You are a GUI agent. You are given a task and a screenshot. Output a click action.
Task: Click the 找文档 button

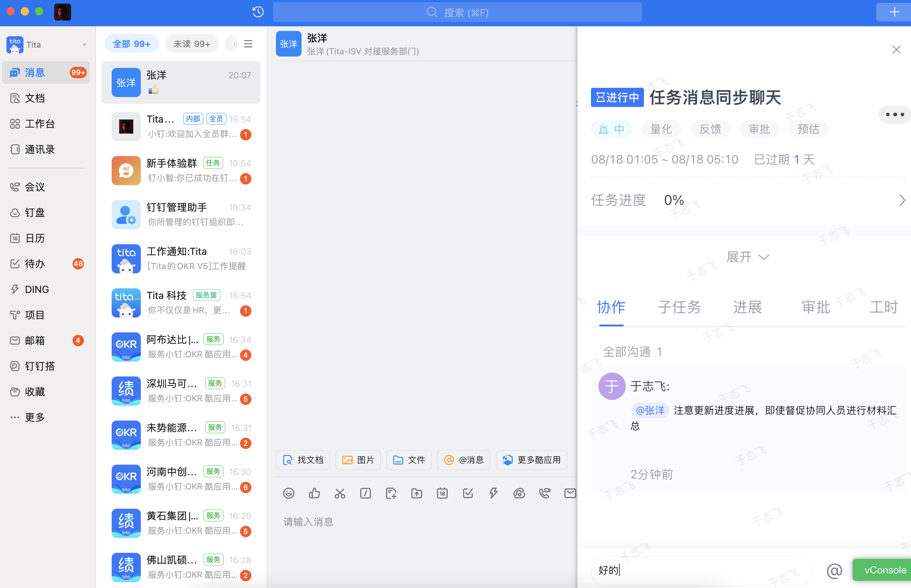pyautogui.click(x=303, y=460)
